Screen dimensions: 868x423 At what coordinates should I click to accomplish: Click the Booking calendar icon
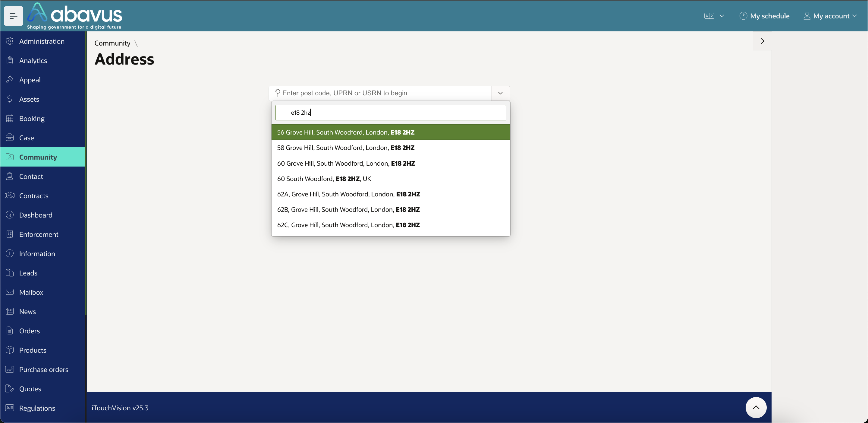click(10, 118)
